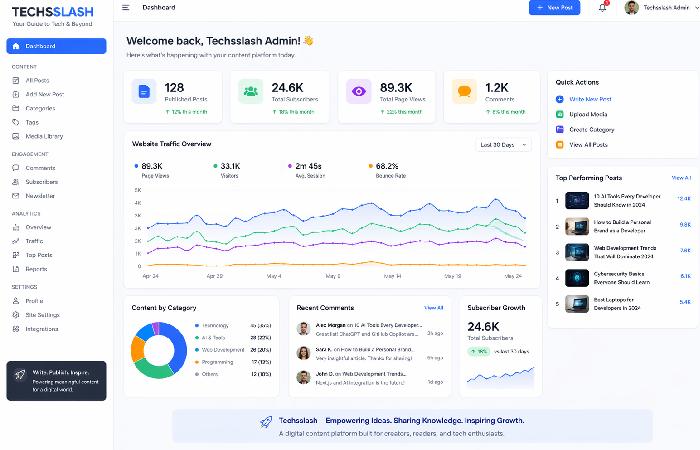
Task: Click the Create Category icon
Action: click(559, 129)
